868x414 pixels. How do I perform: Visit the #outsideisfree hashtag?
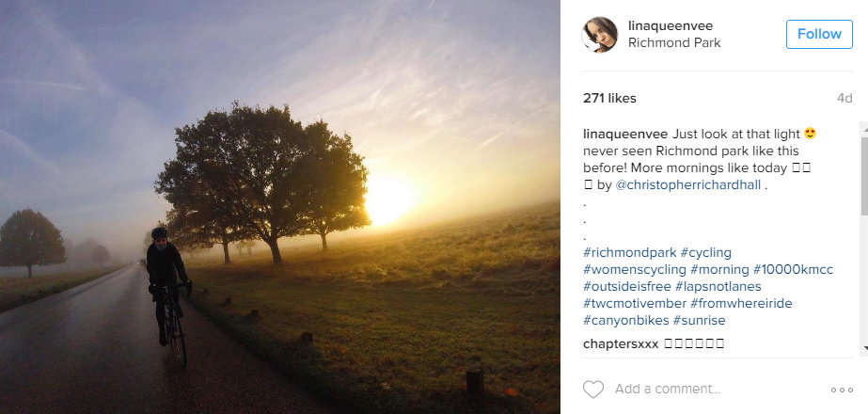click(630, 287)
